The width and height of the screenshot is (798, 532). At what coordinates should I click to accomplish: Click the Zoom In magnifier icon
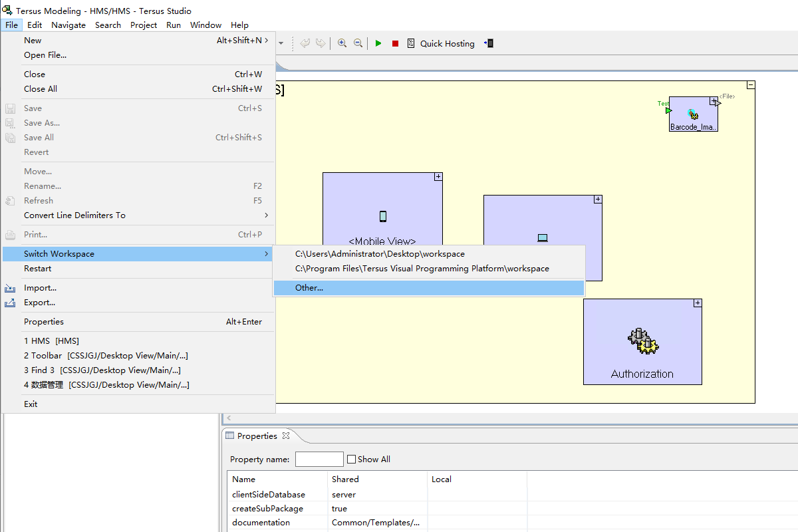[342, 43]
